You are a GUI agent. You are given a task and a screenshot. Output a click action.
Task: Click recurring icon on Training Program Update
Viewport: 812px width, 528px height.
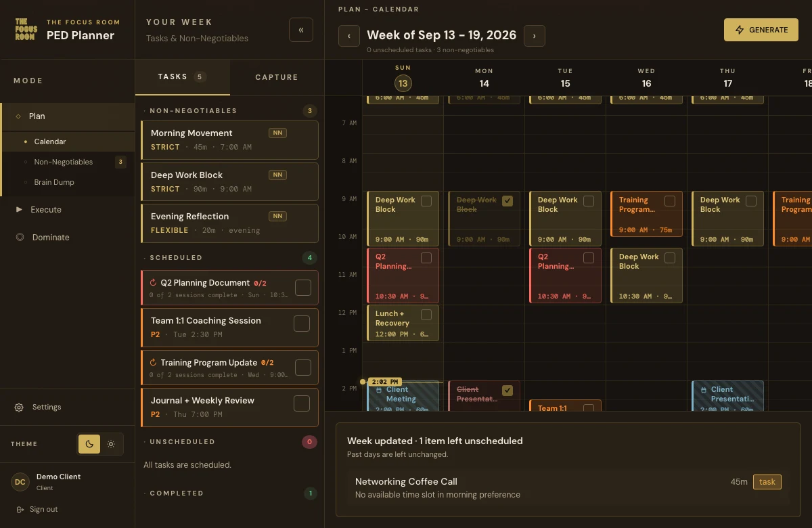pos(154,363)
